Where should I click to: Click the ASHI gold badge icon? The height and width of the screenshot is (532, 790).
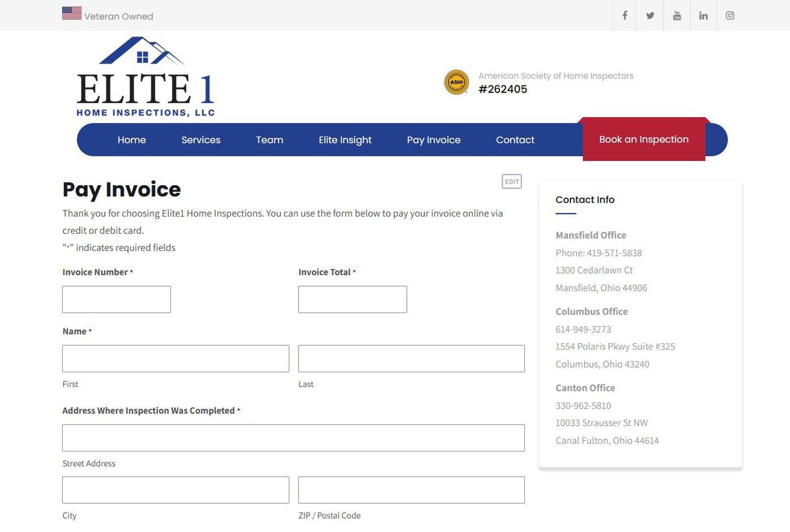[x=457, y=82]
